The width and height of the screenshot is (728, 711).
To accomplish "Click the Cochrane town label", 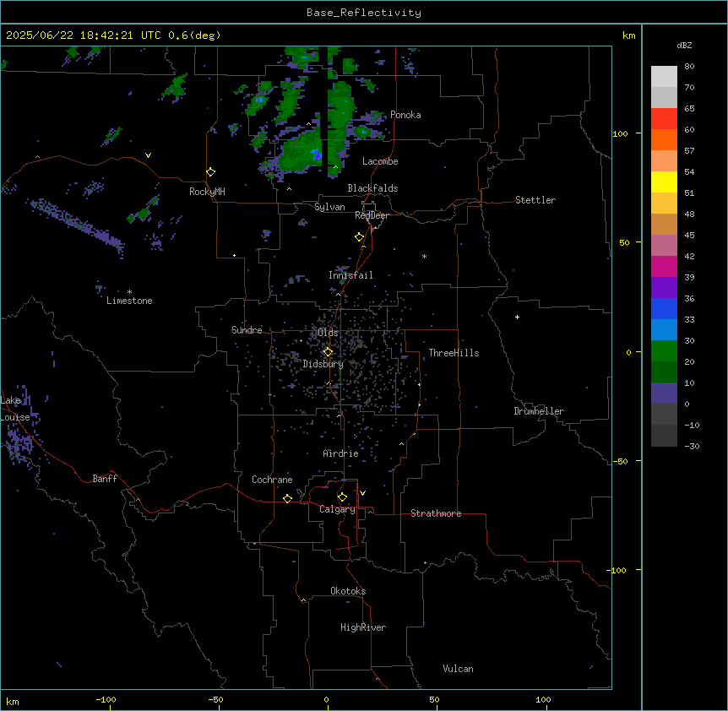I will (x=272, y=480).
